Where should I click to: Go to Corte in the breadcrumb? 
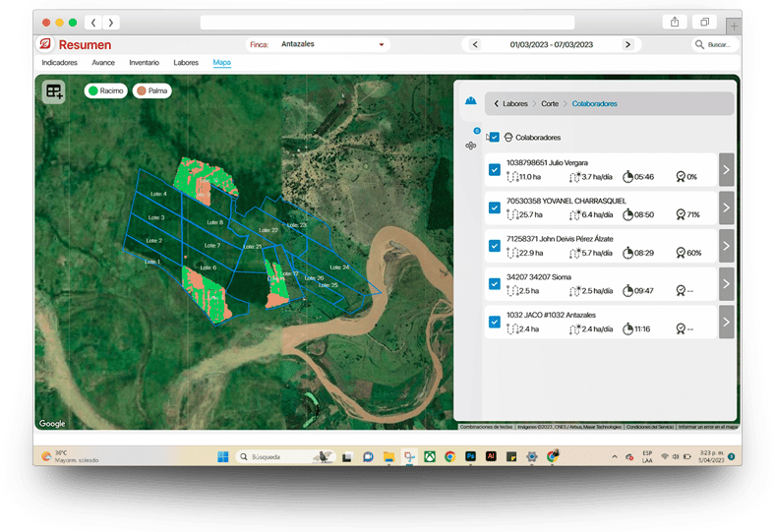click(x=550, y=103)
